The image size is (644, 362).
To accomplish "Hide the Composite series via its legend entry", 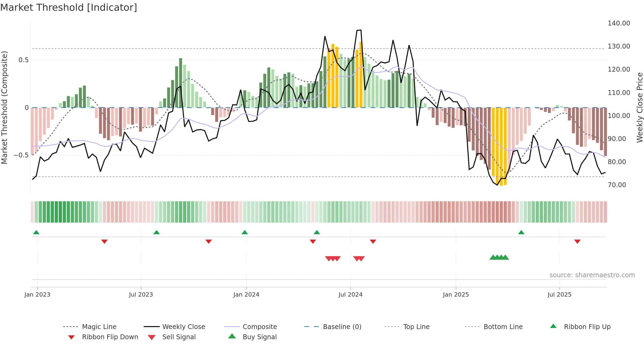I will click(x=250, y=327).
